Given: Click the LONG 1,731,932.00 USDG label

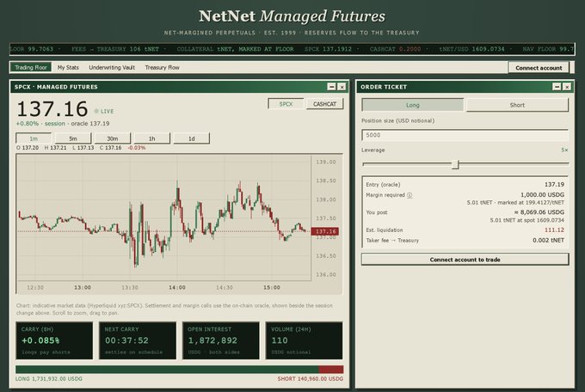Looking at the screenshot, I should (x=49, y=379).
